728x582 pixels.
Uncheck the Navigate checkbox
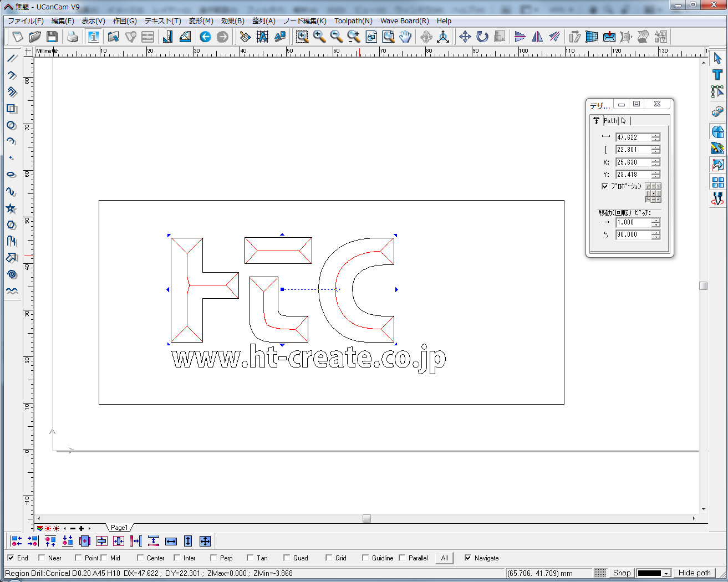tap(468, 558)
